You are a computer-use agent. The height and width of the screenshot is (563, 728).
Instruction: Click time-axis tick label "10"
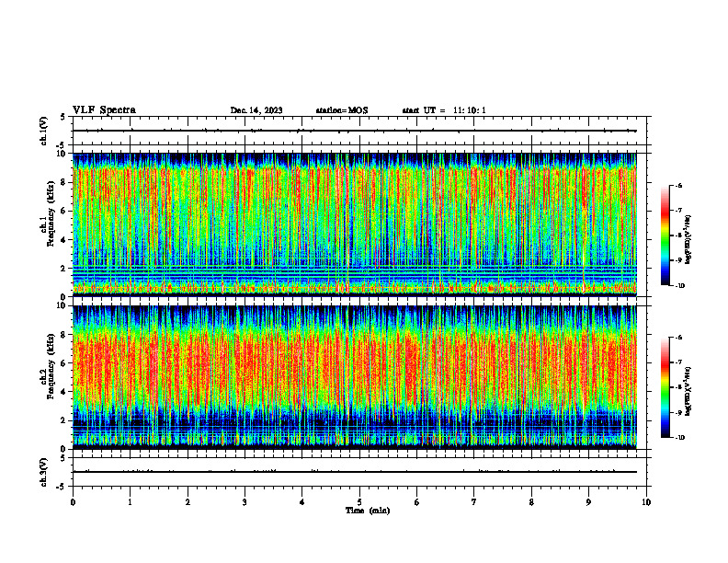[x=646, y=502]
